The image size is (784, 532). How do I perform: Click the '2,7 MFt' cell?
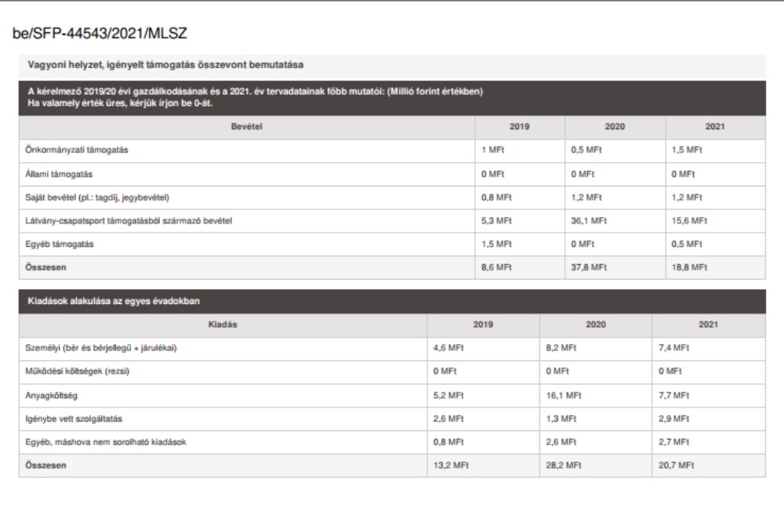[674, 442]
